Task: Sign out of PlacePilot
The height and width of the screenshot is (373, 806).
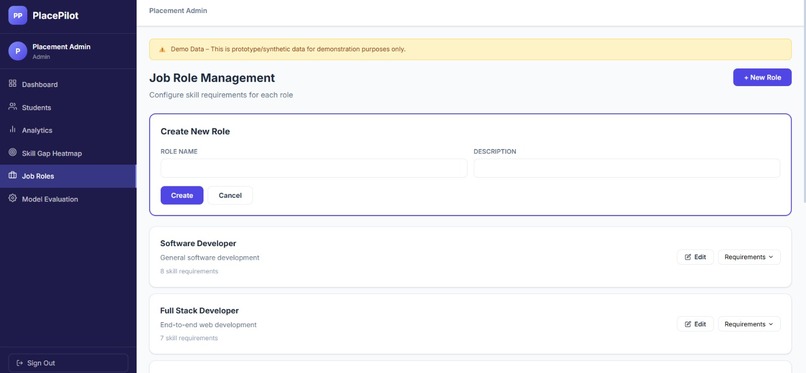Action: click(x=68, y=363)
